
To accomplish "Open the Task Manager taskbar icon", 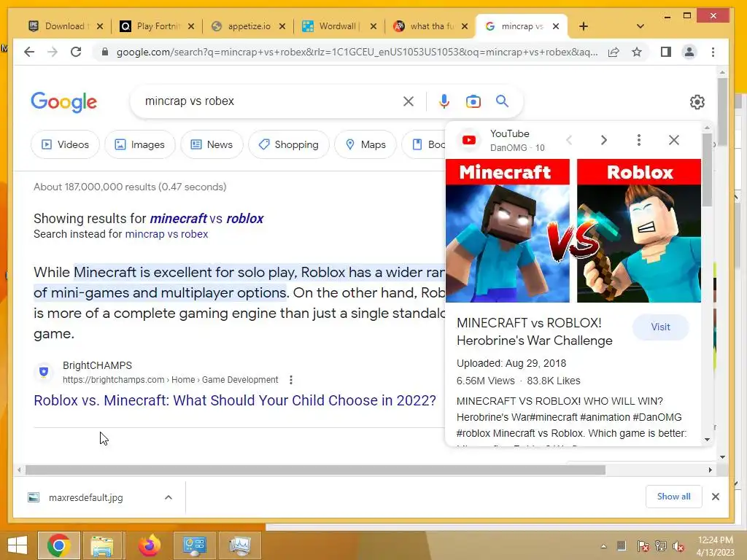I will (239, 545).
